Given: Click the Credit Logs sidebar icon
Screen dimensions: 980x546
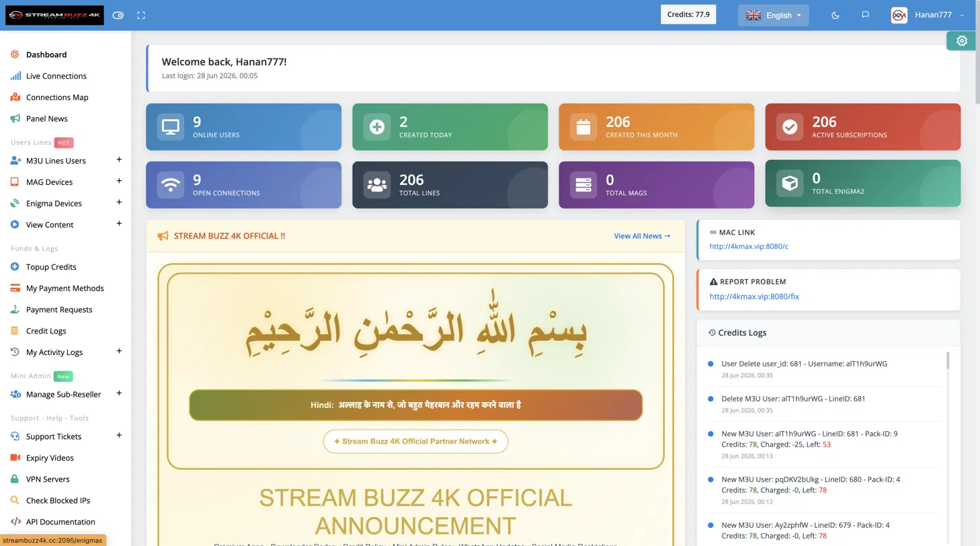Looking at the screenshot, I should (15, 331).
